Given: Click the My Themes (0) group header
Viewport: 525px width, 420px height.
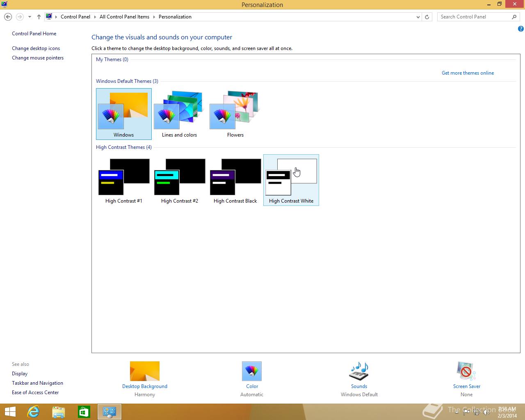Looking at the screenshot, I should [112, 59].
